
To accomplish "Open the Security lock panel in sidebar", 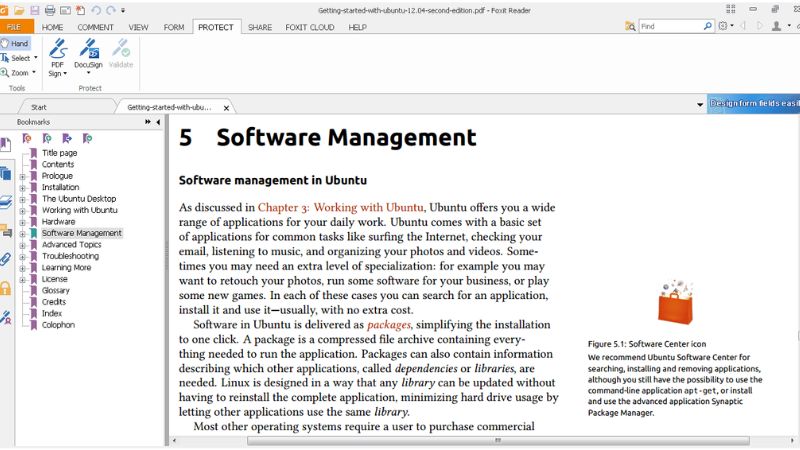I will click(x=6, y=288).
